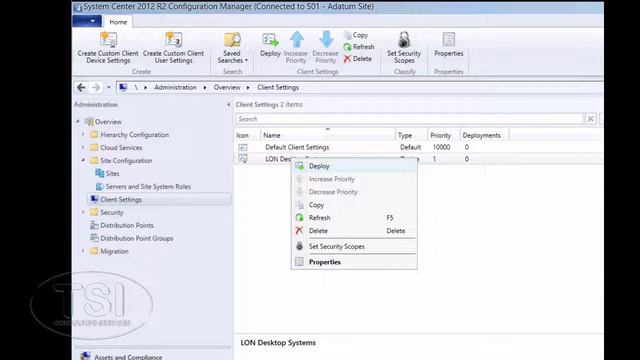This screenshot has width=640, height=360.
Task: Open Set Security Scopes from ribbon
Action: coord(404,48)
